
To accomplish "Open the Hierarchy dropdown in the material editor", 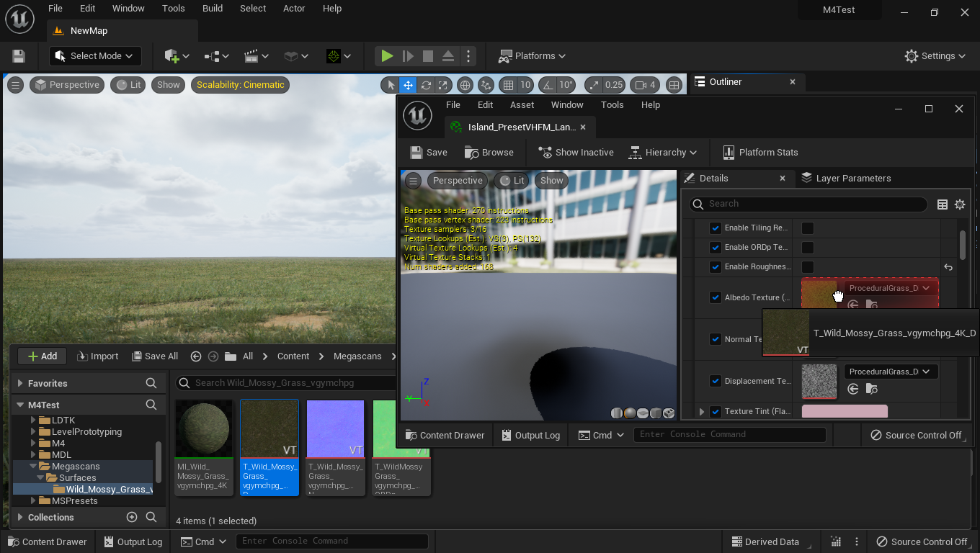I will coord(663,153).
